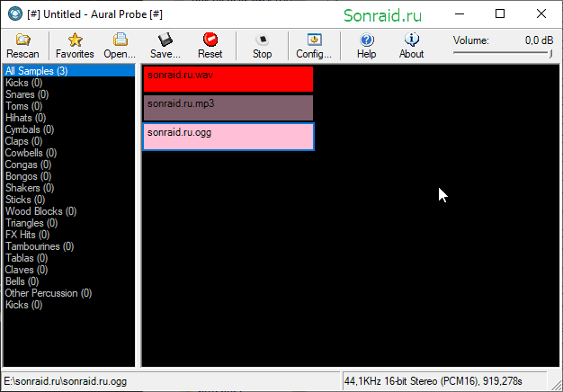
Task: Select the sonraid.ru.wav red sample block
Action: [x=228, y=79]
